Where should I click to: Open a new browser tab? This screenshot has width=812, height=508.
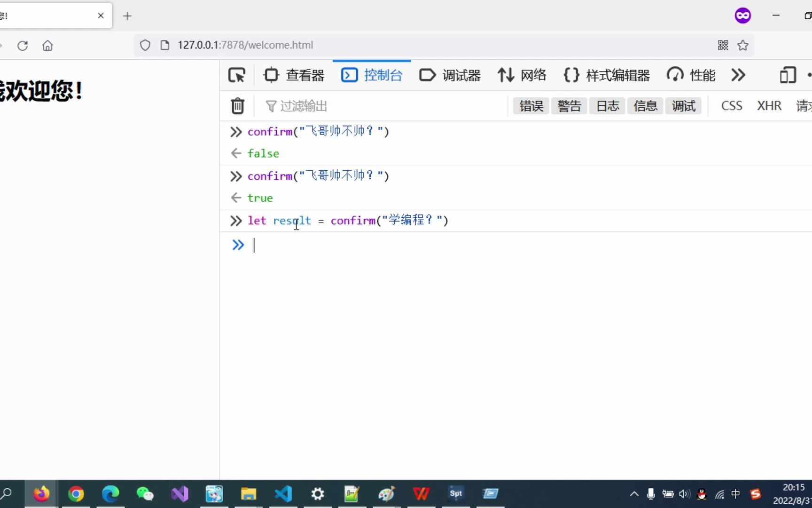(127, 16)
